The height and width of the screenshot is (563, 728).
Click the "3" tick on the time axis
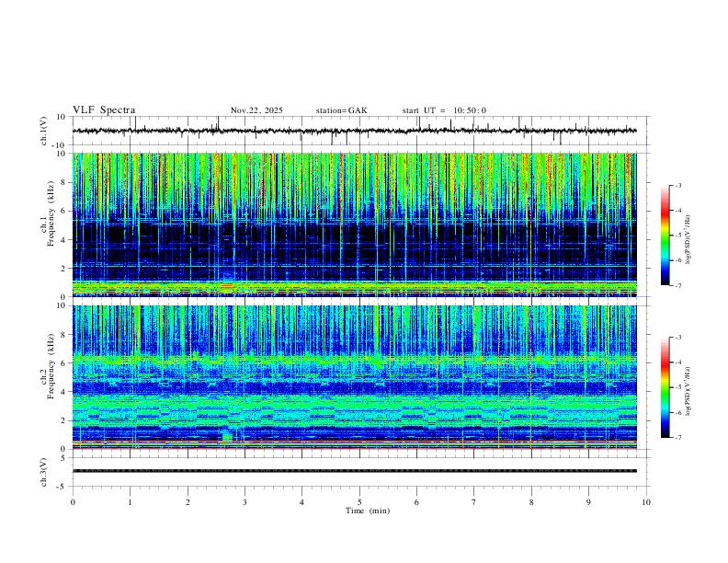[x=245, y=502]
